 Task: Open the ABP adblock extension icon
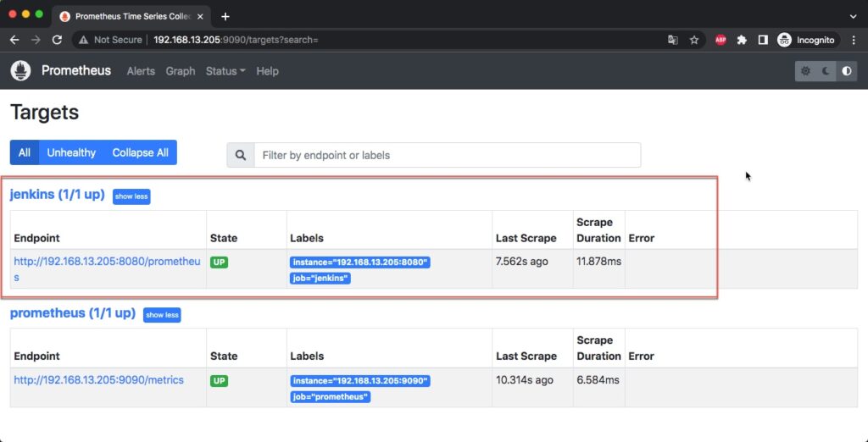[721, 40]
